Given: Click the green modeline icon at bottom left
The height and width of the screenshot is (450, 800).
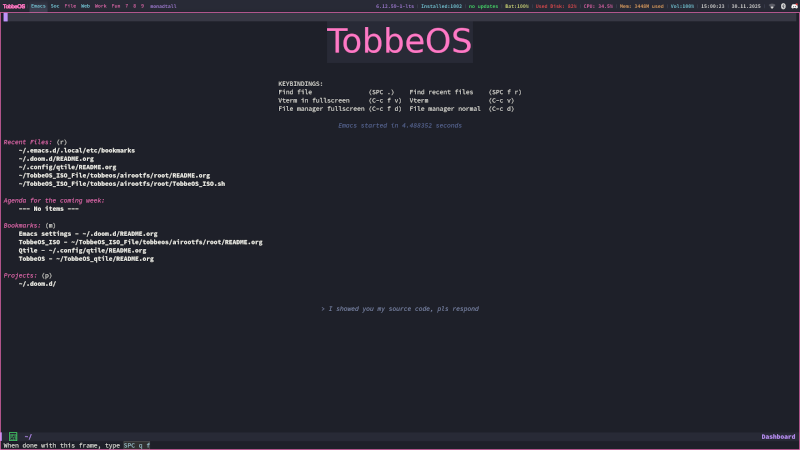Looking at the screenshot, I should 13,436.
